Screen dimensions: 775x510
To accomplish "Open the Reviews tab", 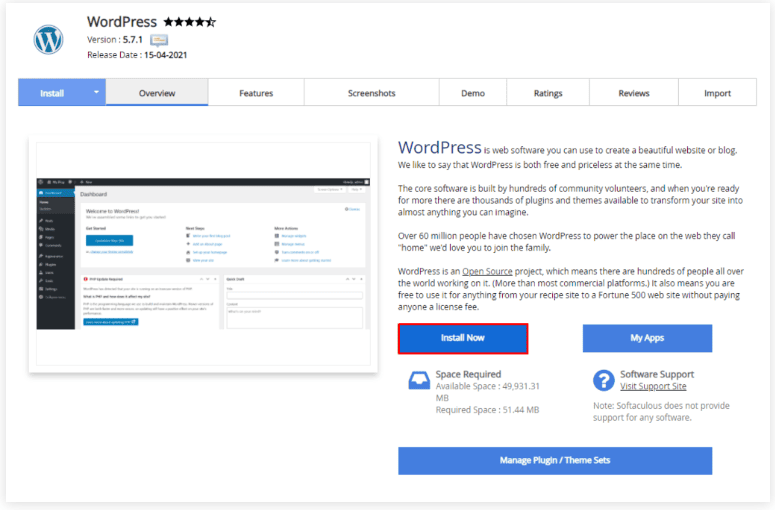I will tap(634, 93).
